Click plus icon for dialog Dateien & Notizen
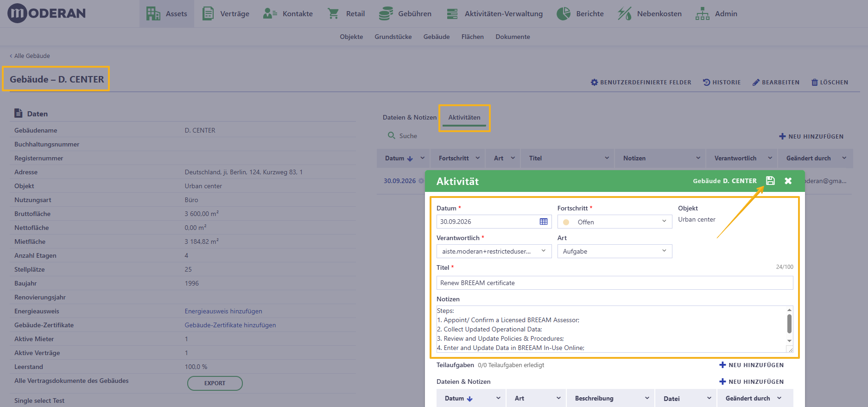The height and width of the screenshot is (407, 868). pyautogui.click(x=722, y=382)
